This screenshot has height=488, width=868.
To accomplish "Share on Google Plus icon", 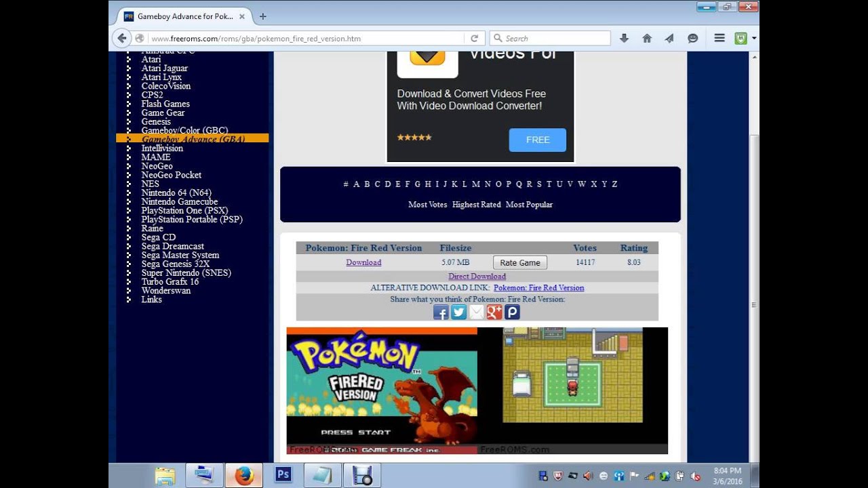I will [494, 312].
